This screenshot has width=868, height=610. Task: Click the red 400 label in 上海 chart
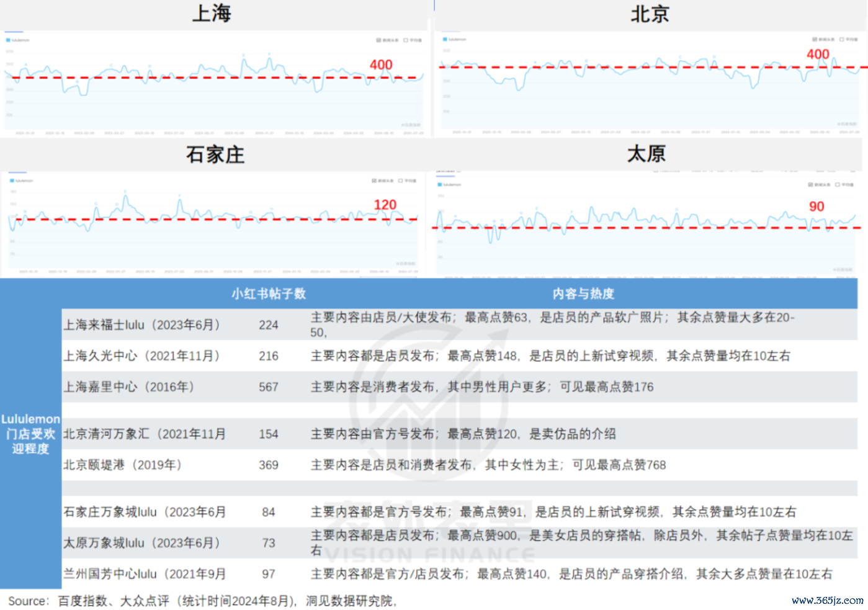point(381,65)
